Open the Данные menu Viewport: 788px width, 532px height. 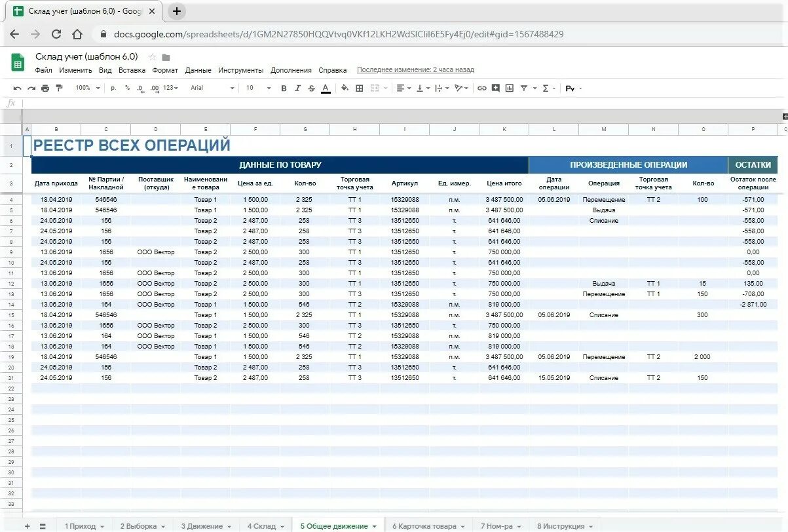tap(198, 70)
